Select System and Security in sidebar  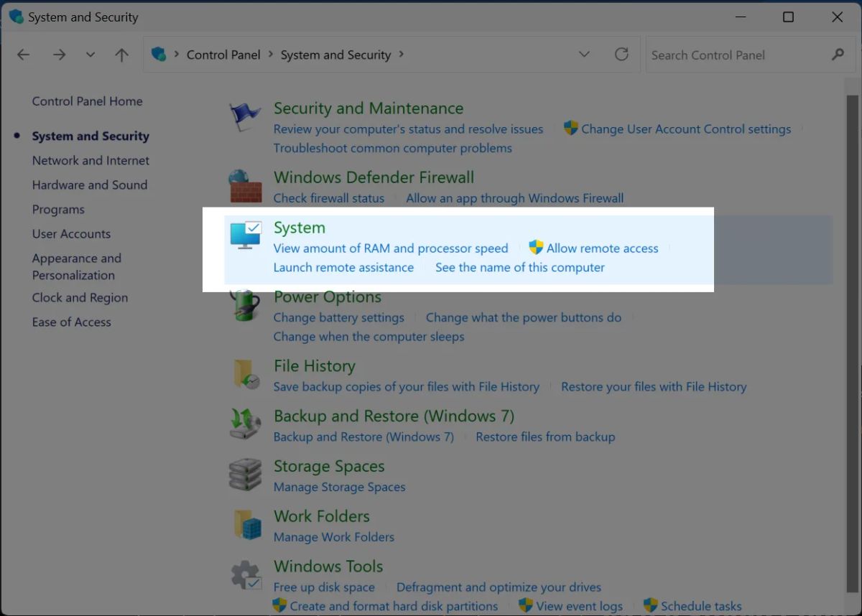click(x=91, y=136)
